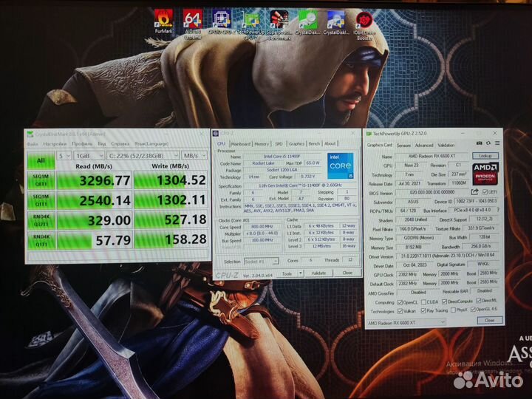
Task: Click the Driver Version field in GPU-Z
Action: point(447,255)
